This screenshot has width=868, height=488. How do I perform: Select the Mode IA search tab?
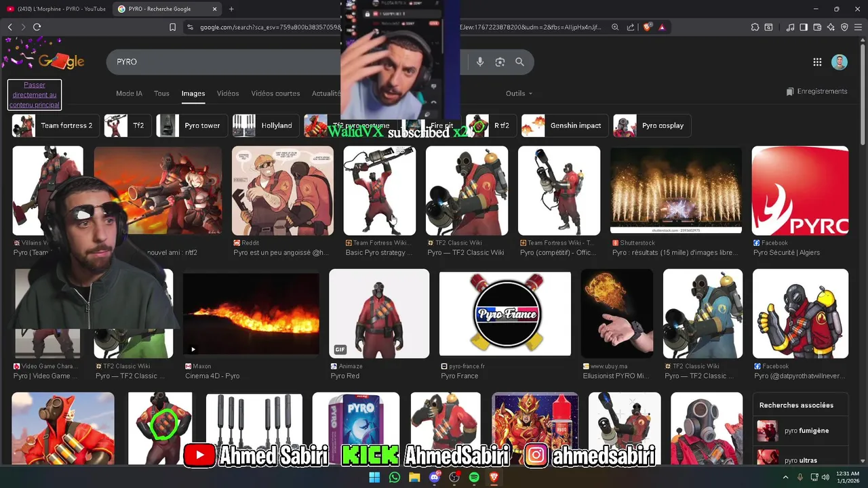point(129,94)
